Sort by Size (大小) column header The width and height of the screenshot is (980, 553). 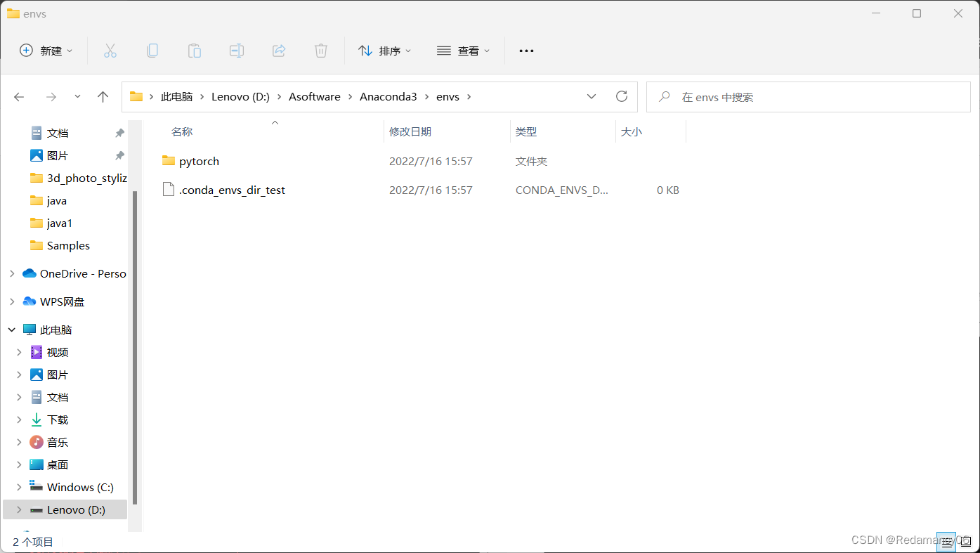(632, 131)
